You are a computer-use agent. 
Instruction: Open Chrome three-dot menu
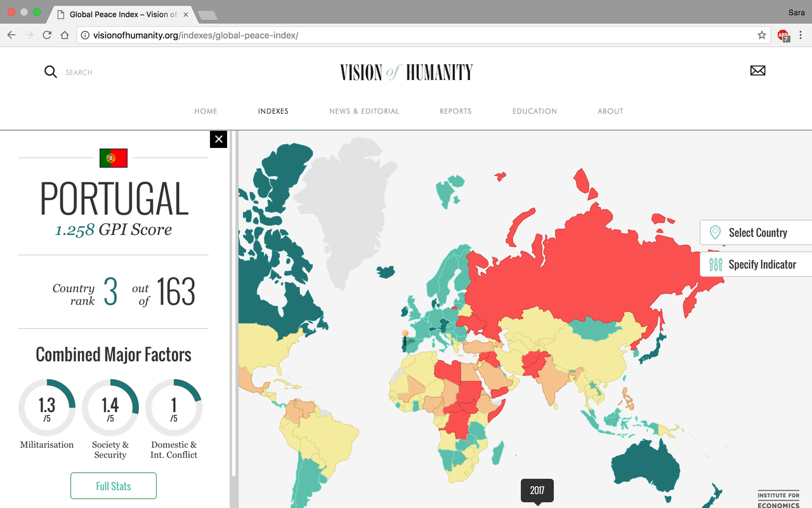tap(801, 35)
